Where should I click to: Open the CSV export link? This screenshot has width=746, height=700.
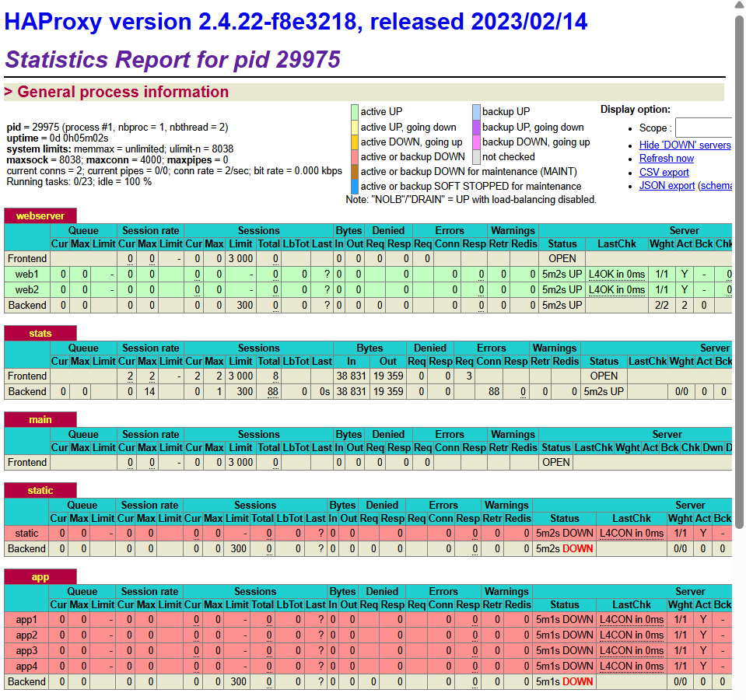click(664, 172)
